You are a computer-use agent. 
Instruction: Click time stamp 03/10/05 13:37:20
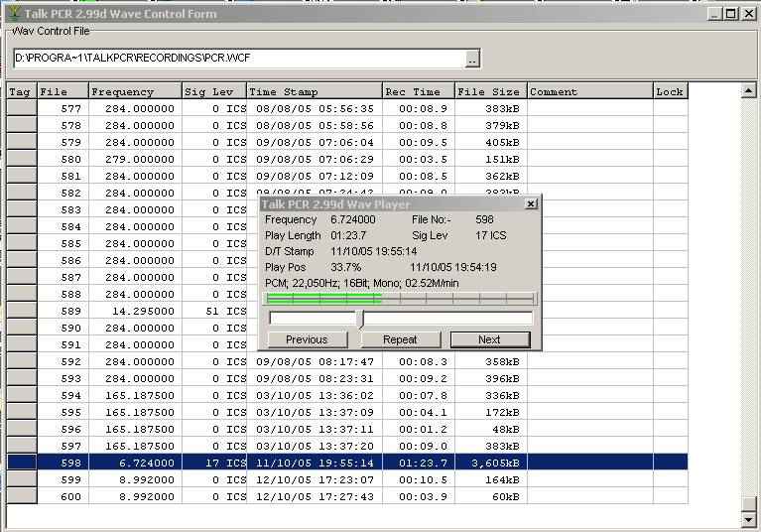(x=315, y=446)
